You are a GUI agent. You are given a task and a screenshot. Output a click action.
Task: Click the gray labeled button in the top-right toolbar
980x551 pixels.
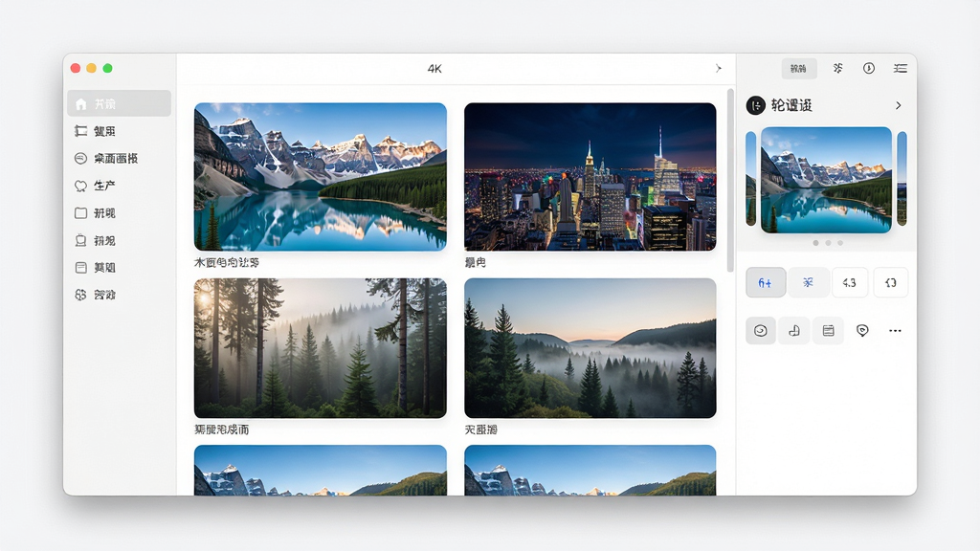pos(799,69)
